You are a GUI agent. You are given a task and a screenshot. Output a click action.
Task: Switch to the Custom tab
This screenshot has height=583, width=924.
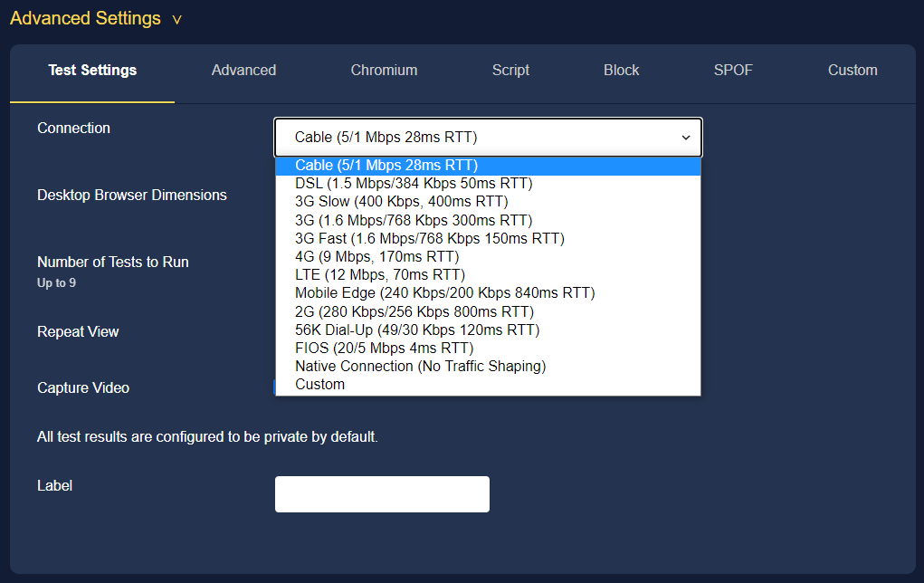pyautogui.click(x=853, y=70)
